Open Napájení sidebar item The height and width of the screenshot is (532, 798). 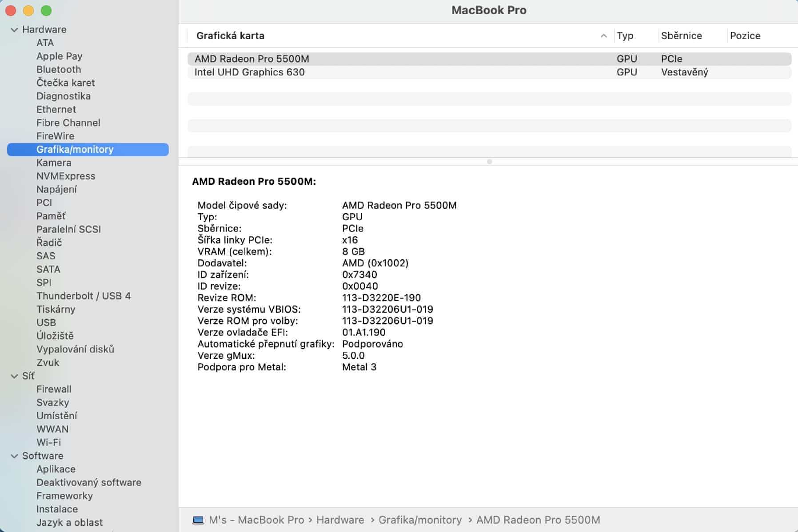pos(56,190)
